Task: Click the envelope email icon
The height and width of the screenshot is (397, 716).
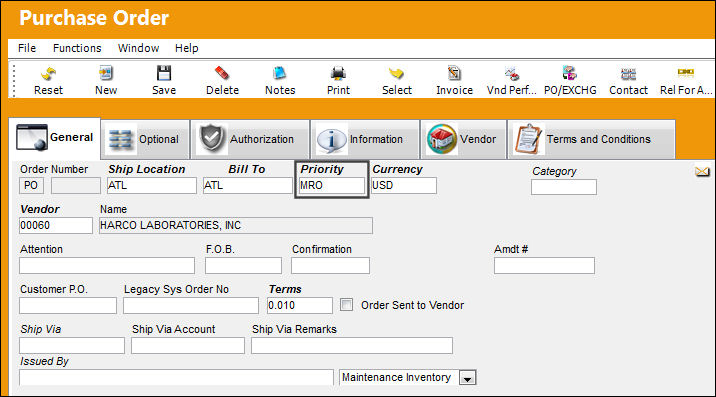Action: click(x=702, y=171)
